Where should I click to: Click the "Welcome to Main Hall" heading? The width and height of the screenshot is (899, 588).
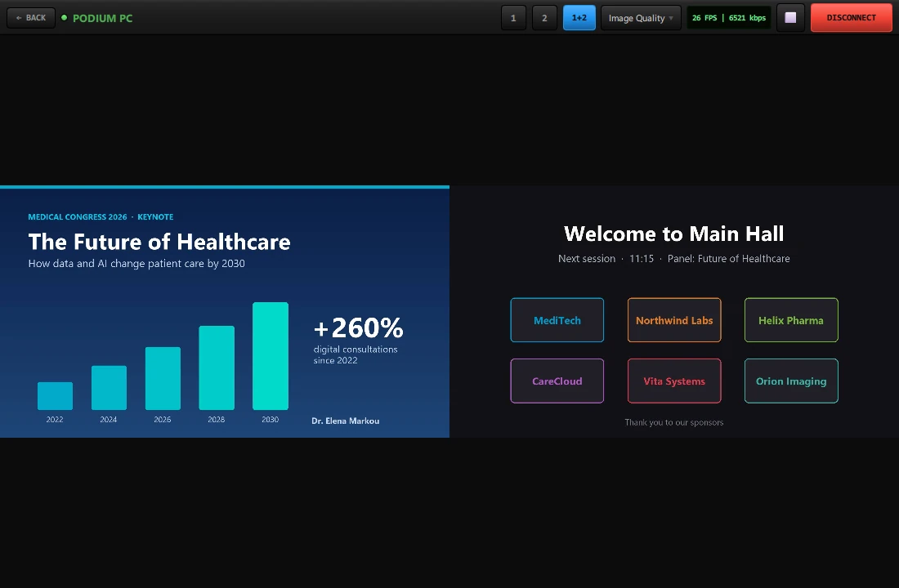[x=673, y=234]
